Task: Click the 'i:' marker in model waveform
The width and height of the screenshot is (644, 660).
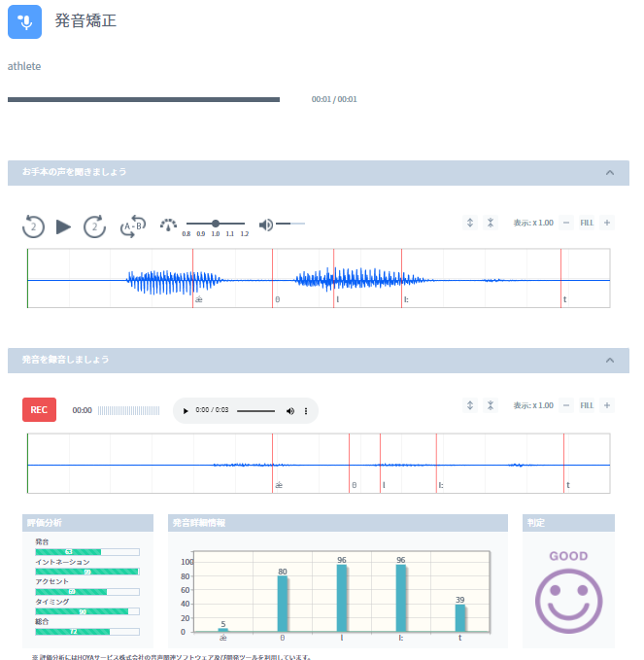Action: (406, 299)
